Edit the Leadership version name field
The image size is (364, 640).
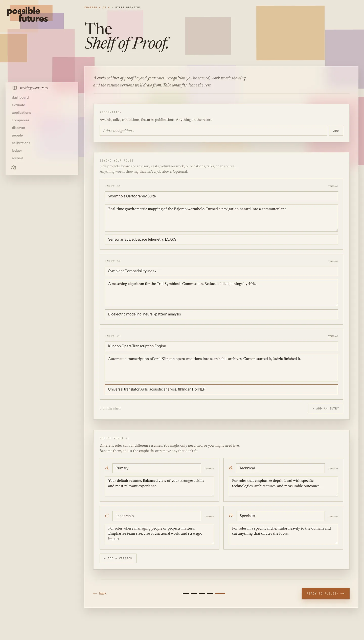(156, 516)
